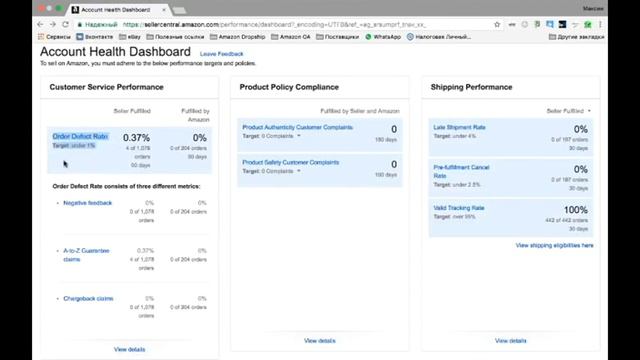
Task: Click the blue chat extension icon
Action: click(x=550, y=24)
